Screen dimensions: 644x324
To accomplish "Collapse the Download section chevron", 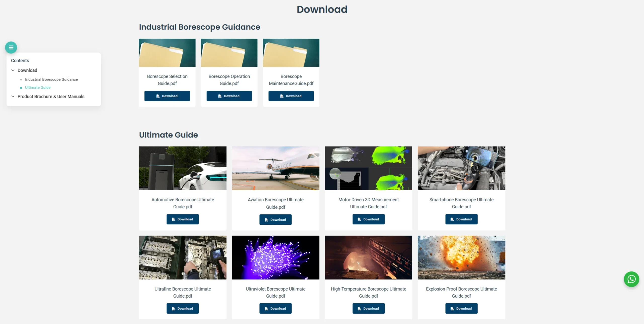I will click(13, 70).
